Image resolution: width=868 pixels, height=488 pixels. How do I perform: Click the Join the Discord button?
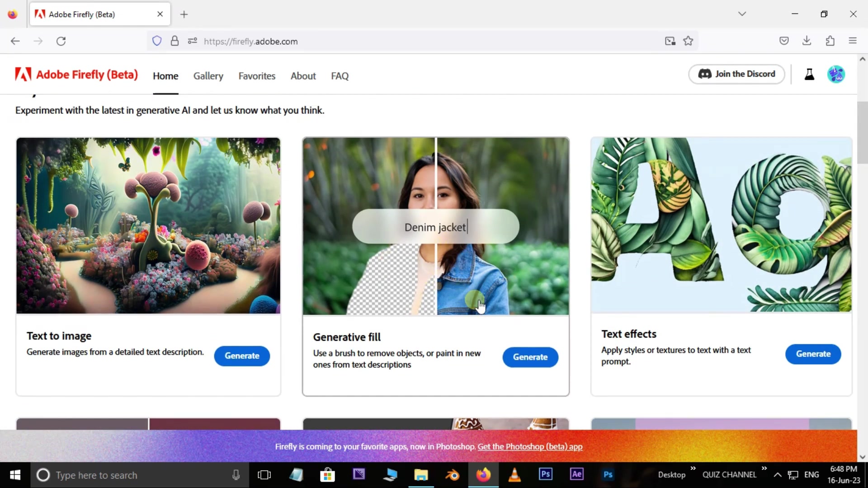coord(736,74)
